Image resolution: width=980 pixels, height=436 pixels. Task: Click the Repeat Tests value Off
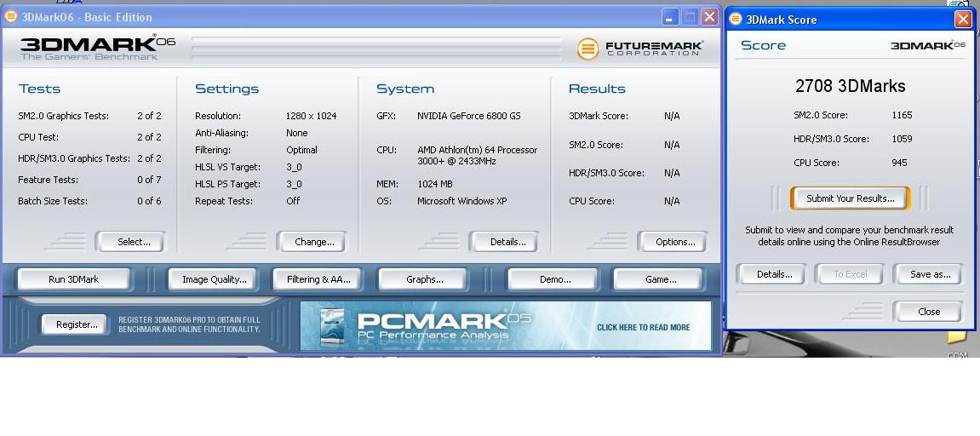293,201
